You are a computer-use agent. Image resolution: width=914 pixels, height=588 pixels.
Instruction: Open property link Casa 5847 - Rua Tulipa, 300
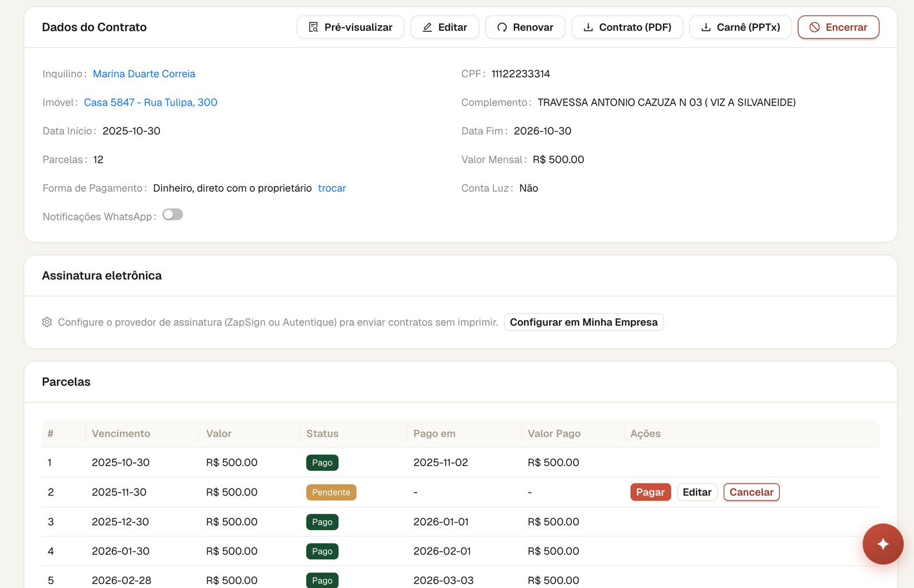tap(151, 102)
